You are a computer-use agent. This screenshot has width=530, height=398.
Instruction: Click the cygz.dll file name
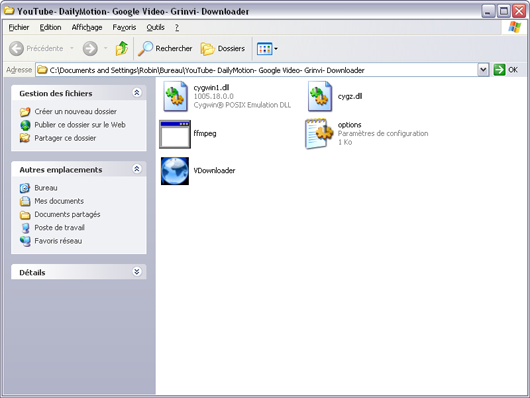[x=350, y=96]
